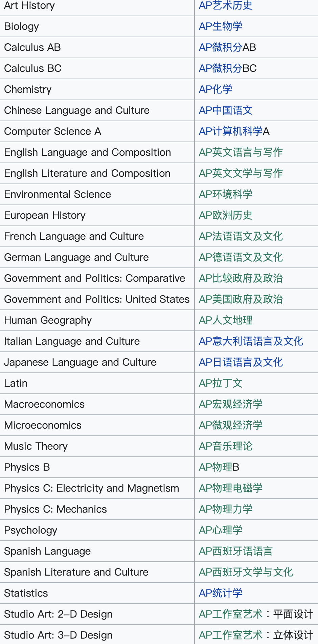Open the AP物理电磁学 link
Screen dimensions: 318x644
tap(231, 488)
